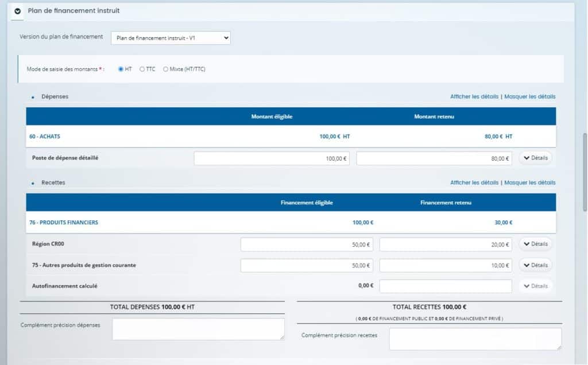Click Afficher les détails for Recettes
This screenshot has width=588, height=365.
pos(474,182)
